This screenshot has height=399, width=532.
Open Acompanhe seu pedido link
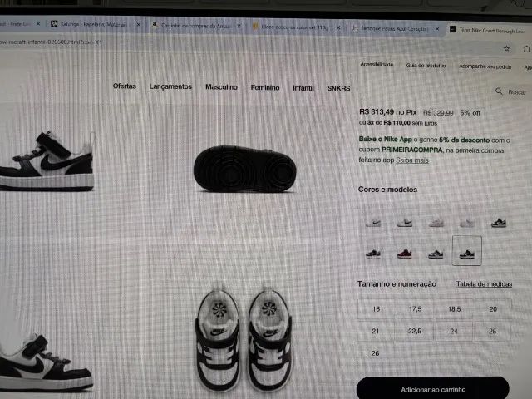point(485,66)
